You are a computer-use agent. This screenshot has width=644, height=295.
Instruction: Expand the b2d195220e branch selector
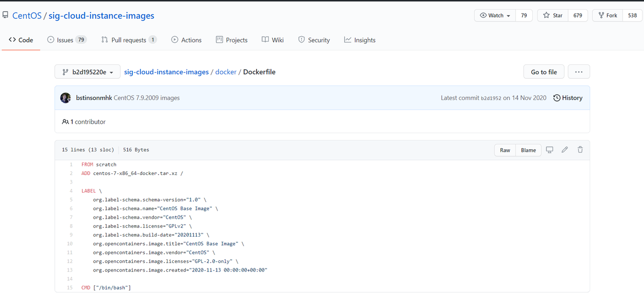(x=88, y=72)
